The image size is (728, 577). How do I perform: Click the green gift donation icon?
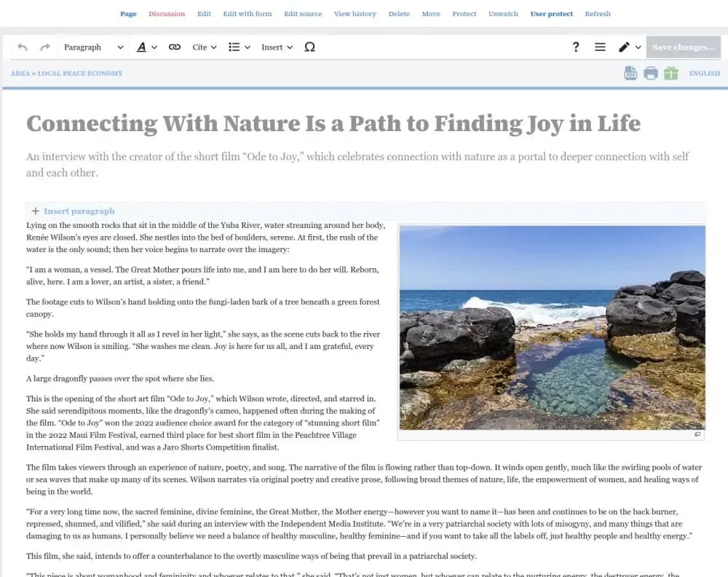coord(670,73)
